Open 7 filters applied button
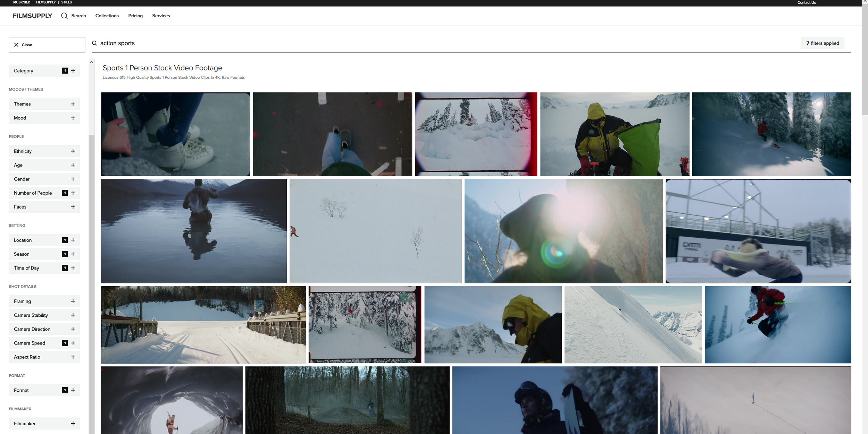This screenshot has width=868, height=434. click(x=822, y=43)
